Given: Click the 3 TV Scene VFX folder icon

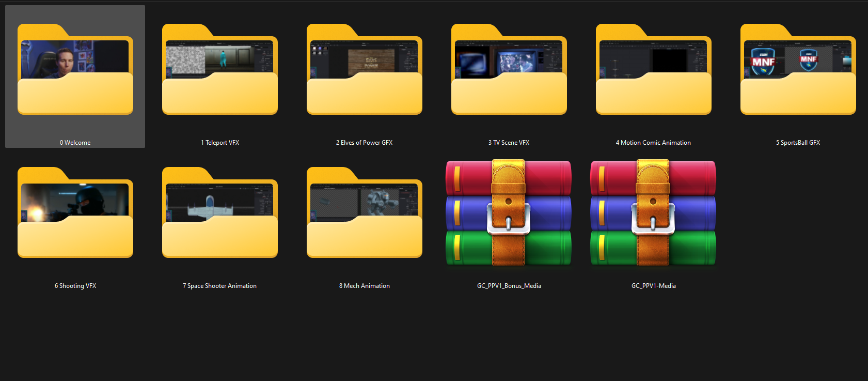Looking at the screenshot, I should (509, 70).
